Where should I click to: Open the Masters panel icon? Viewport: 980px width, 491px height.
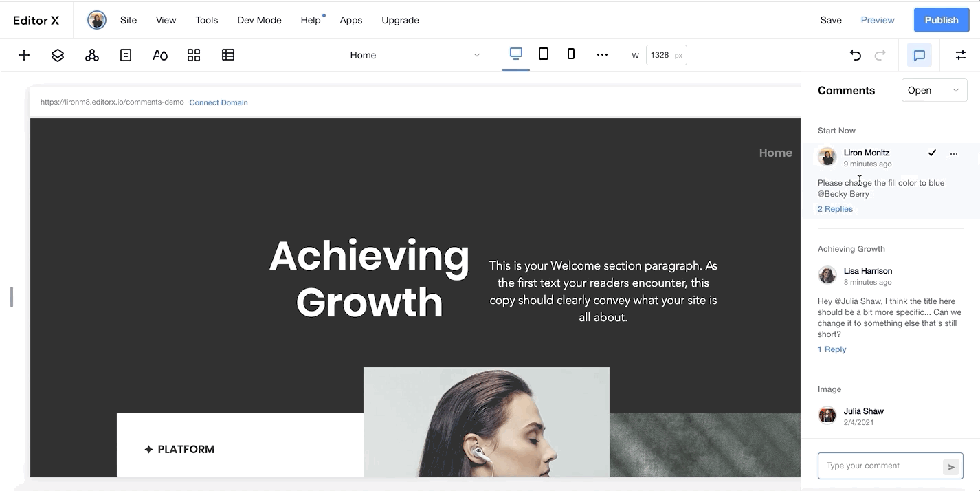pos(92,55)
